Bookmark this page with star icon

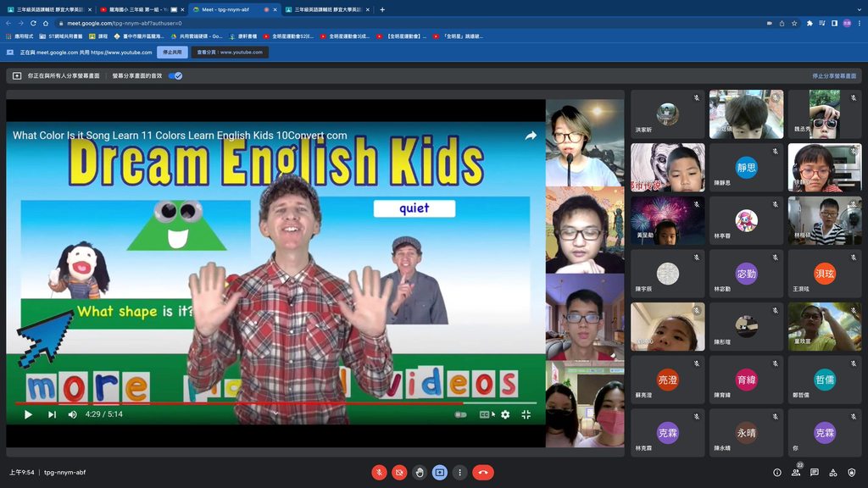[794, 23]
